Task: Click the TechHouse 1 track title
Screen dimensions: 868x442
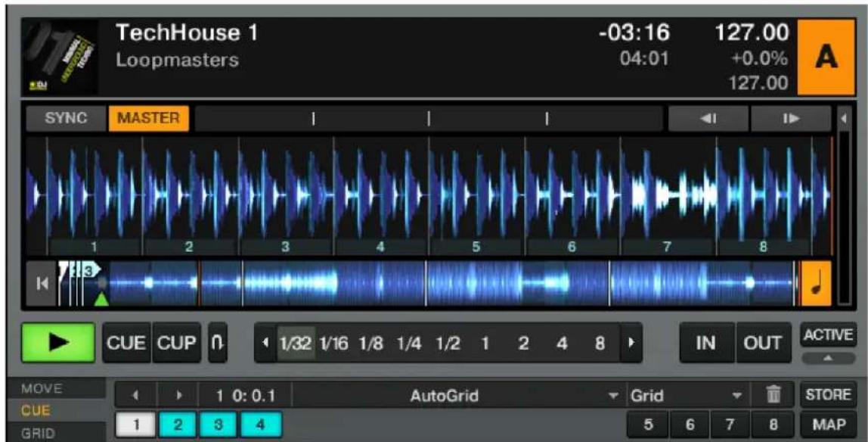Action: tap(187, 34)
